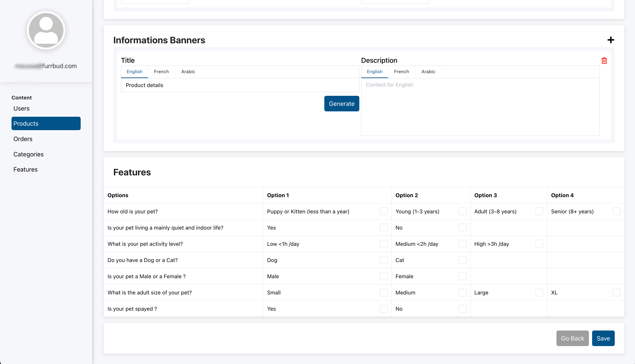This screenshot has width=635, height=364.
Task: Click the Title input with Product details
Action: tap(240, 85)
